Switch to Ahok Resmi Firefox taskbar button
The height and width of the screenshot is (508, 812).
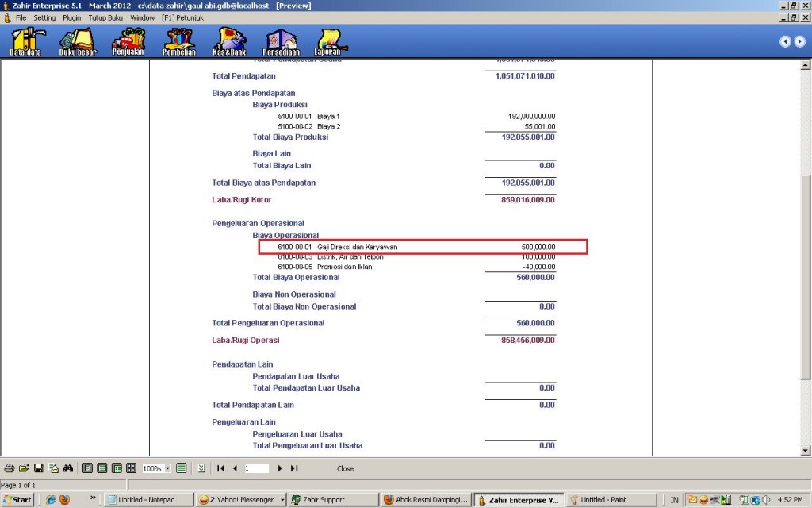click(x=427, y=500)
